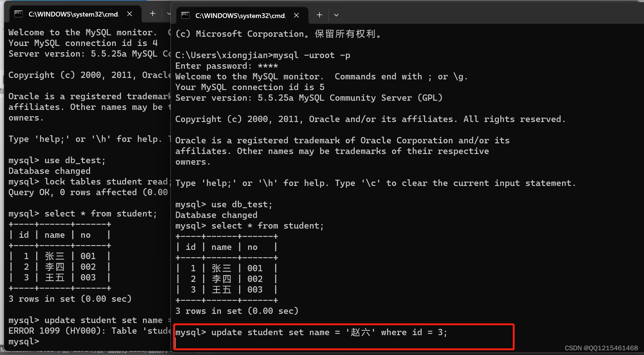The height and width of the screenshot is (355, 644).
Task: Click 'Enter password: ****' line
Action: pos(226,66)
